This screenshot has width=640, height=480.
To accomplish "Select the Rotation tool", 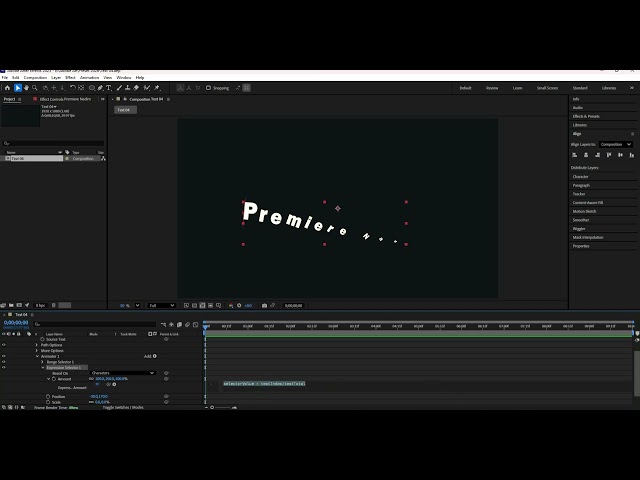I will pos(73,88).
